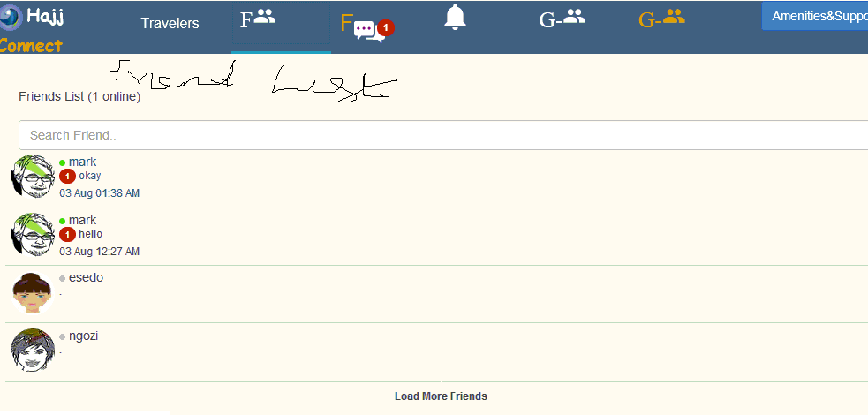Click the Amenities&Support button
The width and height of the screenshot is (868, 415).
click(x=815, y=16)
